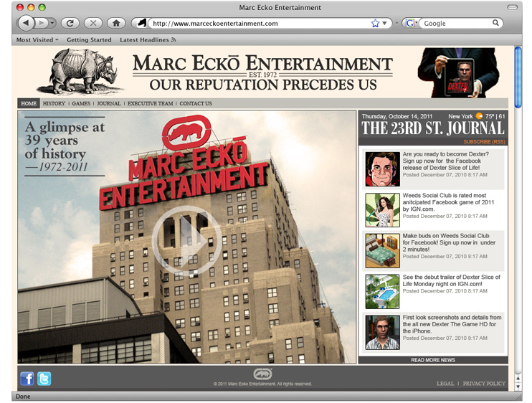Open the Google search engine selector
The height and width of the screenshot is (403, 532).
(x=412, y=23)
